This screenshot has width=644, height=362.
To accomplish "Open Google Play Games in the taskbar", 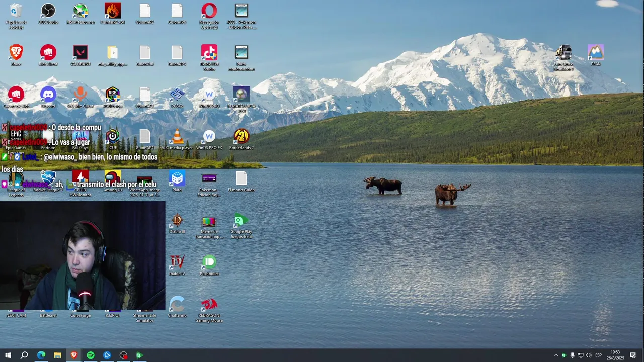I will 140,355.
